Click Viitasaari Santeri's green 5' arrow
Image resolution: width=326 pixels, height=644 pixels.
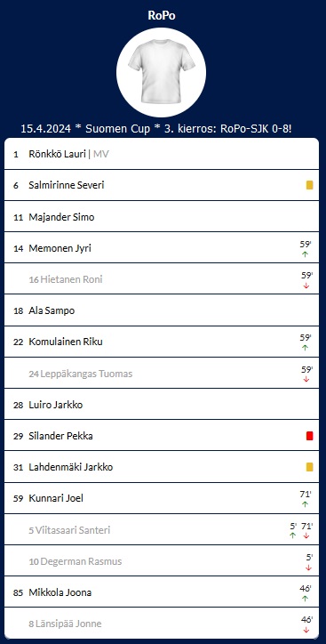293,535
